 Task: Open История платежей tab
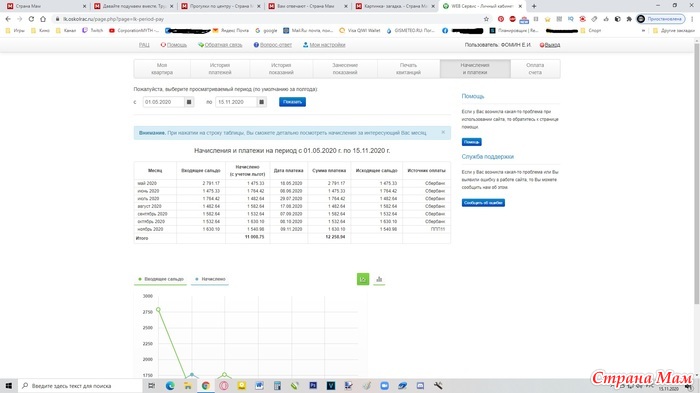coord(220,69)
